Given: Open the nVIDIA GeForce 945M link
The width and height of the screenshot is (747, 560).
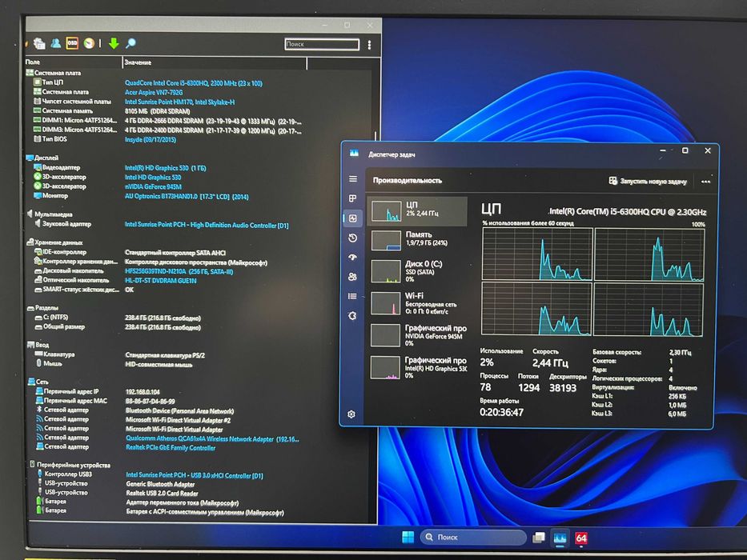Looking at the screenshot, I should pyautogui.click(x=153, y=186).
